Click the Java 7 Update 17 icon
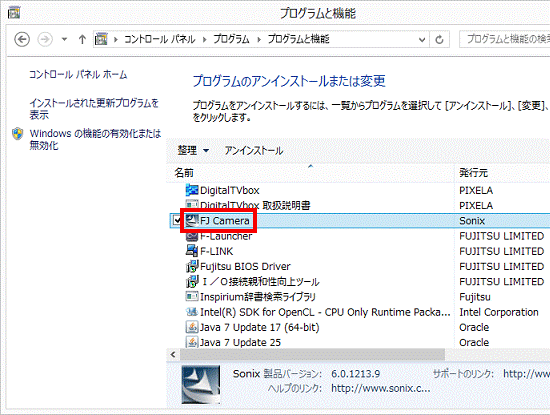550x415 pixels. [x=192, y=327]
